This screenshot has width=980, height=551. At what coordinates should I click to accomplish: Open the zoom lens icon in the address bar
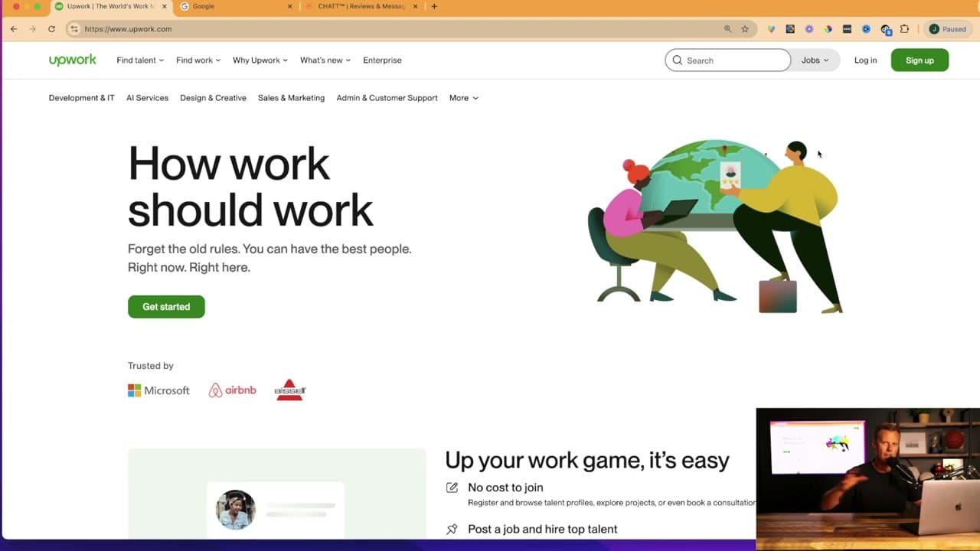coord(726,28)
